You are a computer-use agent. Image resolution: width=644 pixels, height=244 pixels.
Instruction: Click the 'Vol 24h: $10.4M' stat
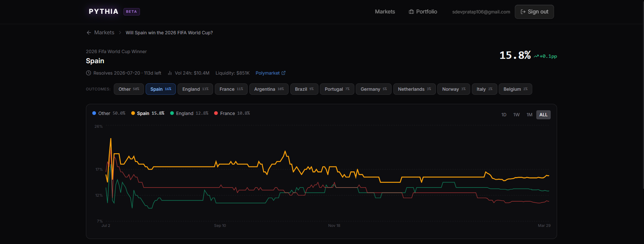pos(192,73)
